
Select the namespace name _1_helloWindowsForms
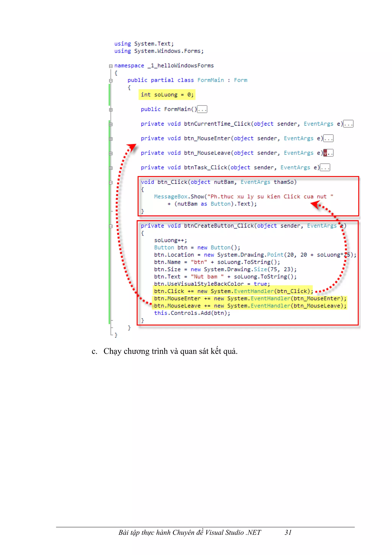click(x=181, y=65)
